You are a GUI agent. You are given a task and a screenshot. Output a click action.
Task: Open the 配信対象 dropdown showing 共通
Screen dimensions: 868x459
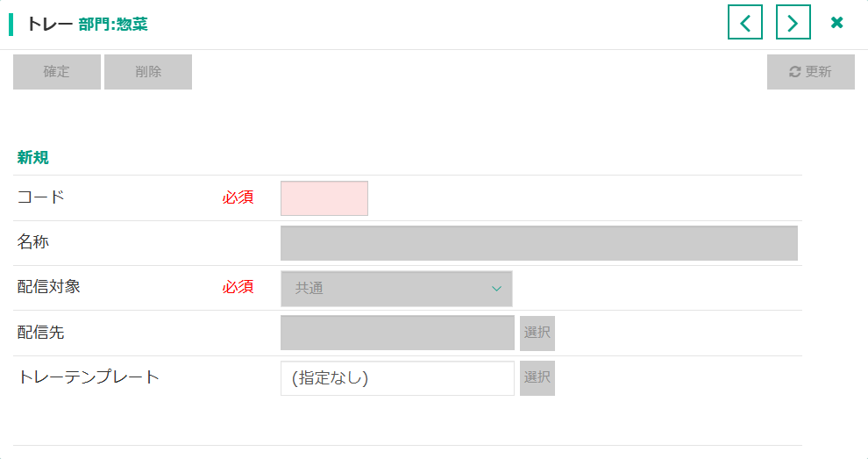396,288
